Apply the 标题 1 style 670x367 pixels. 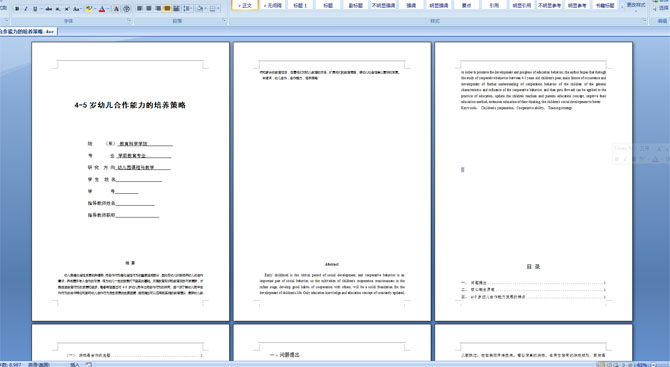coord(300,5)
